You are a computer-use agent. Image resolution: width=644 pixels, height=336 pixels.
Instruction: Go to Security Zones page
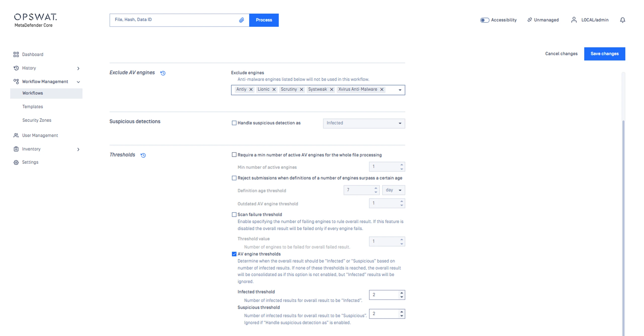(x=37, y=120)
